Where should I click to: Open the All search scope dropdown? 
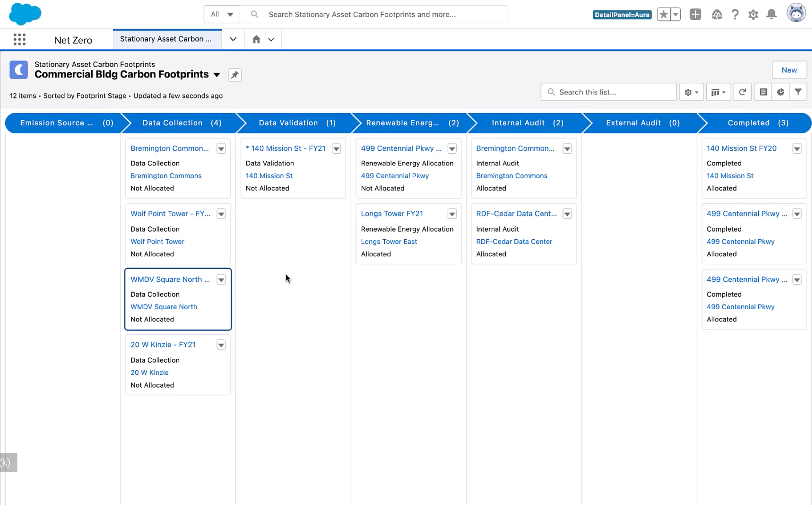(x=222, y=14)
